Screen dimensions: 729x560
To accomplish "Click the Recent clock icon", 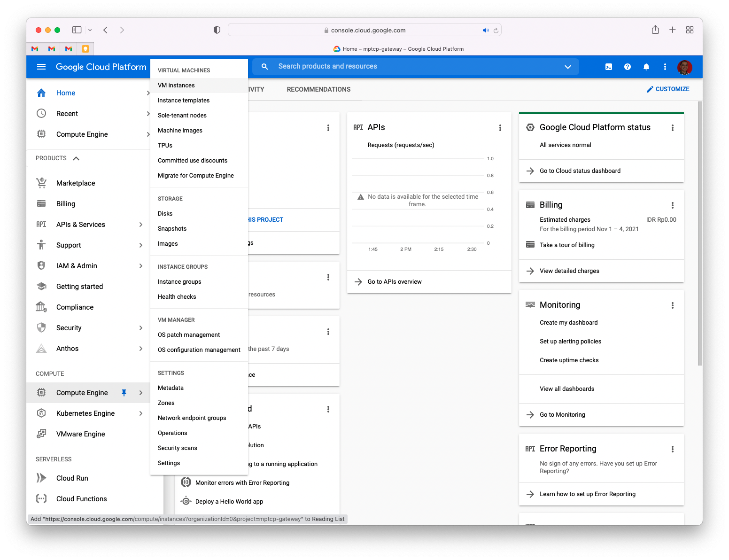I will pos(41,114).
